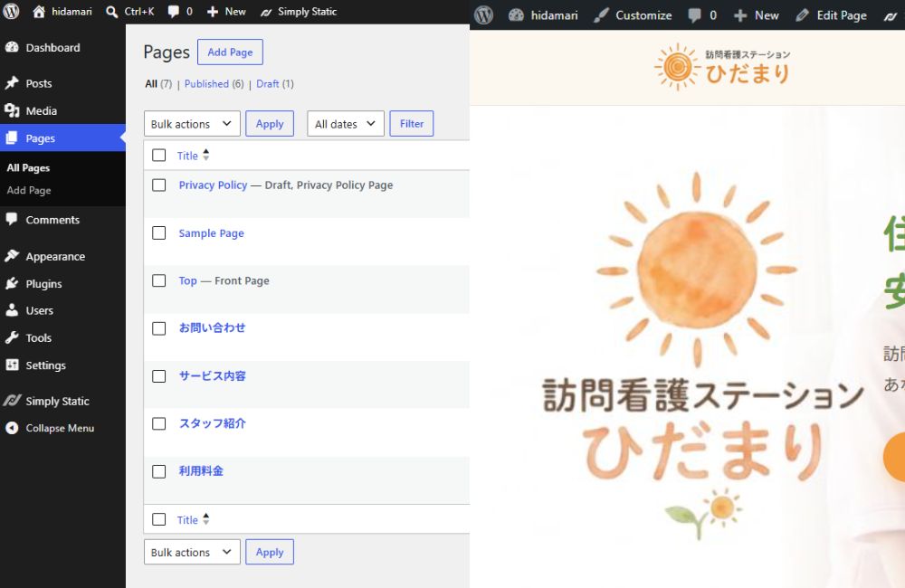The width and height of the screenshot is (905, 588).
Task: Open the 利用料金 page link
Action: point(201,471)
